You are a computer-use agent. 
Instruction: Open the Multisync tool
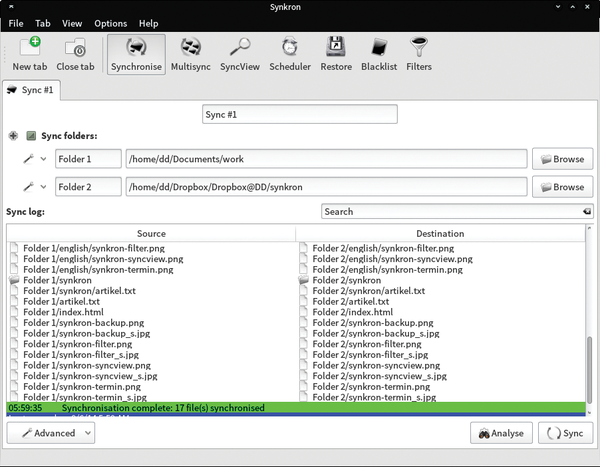point(191,54)
